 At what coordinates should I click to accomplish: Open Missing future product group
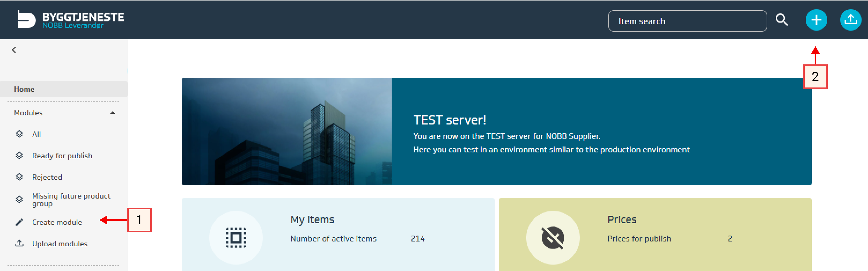point(71,200)
